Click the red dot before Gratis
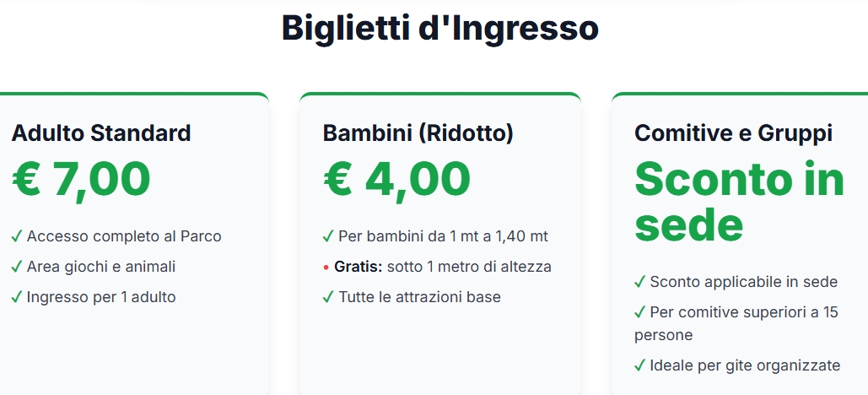Image resolution: width=868 pixels, height=395 pixels. point(326,268)
